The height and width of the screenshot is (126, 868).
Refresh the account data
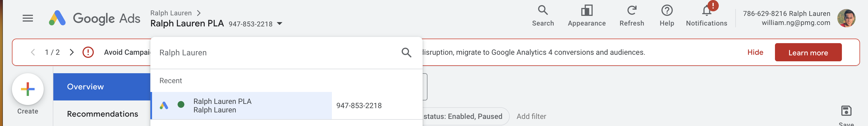[x=631, y=16]
